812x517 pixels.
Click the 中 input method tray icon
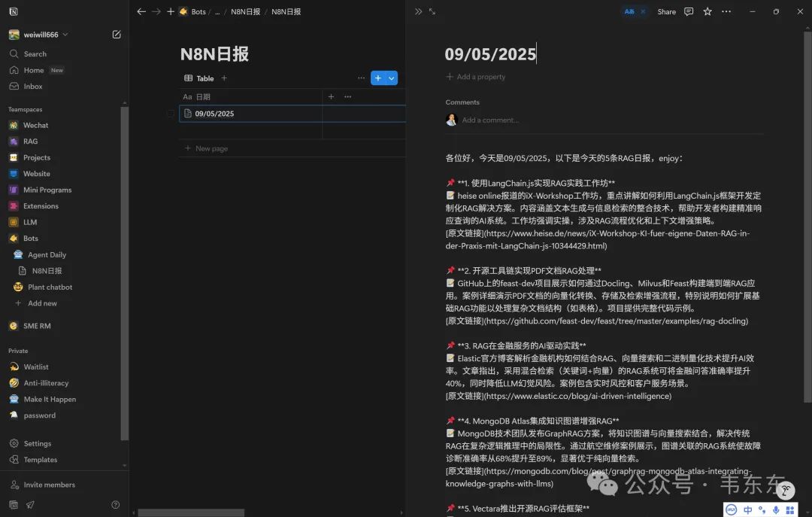pyautogui.click(x=747, y=509)
